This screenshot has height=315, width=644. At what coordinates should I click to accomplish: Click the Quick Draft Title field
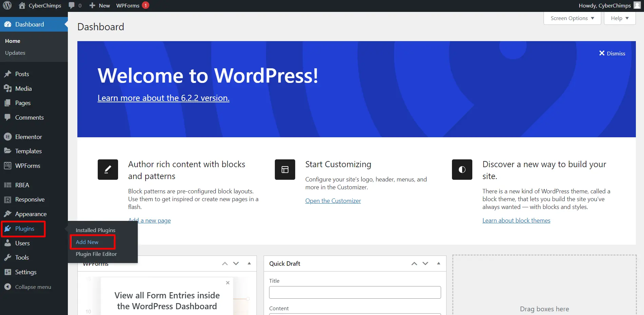click(355, 292)
